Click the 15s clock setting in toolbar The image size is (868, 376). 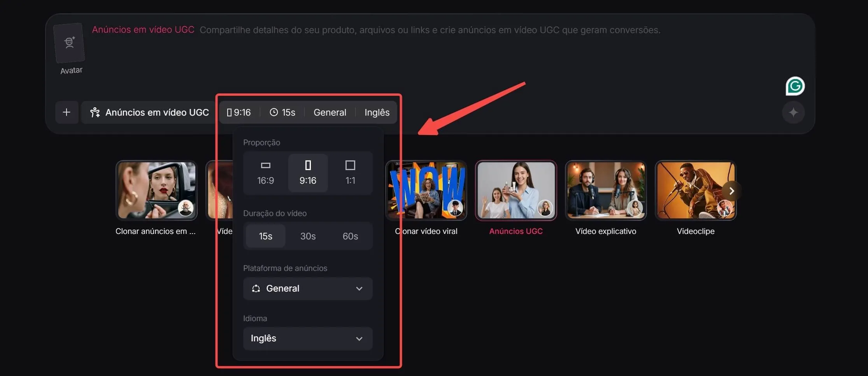[282, 112]
